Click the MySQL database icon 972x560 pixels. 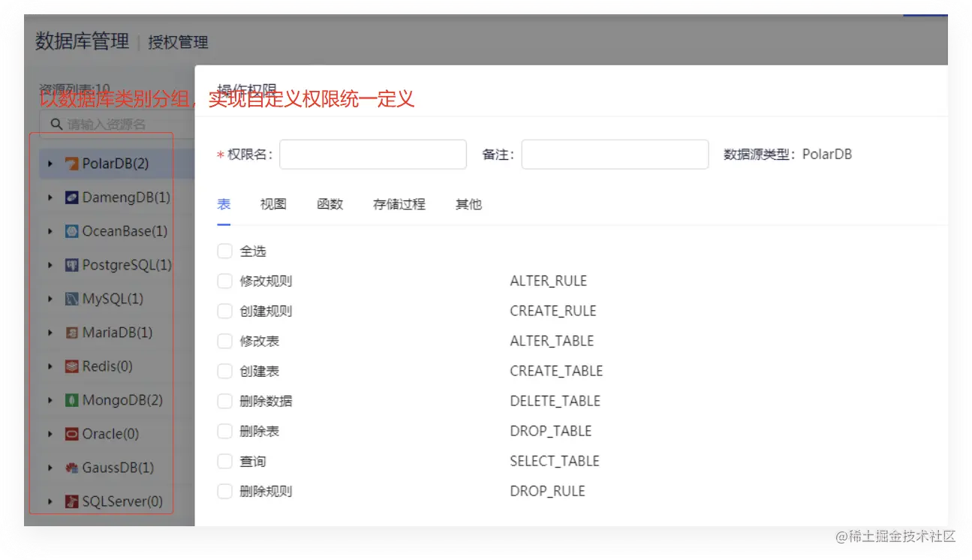click(x=72, y=299)
